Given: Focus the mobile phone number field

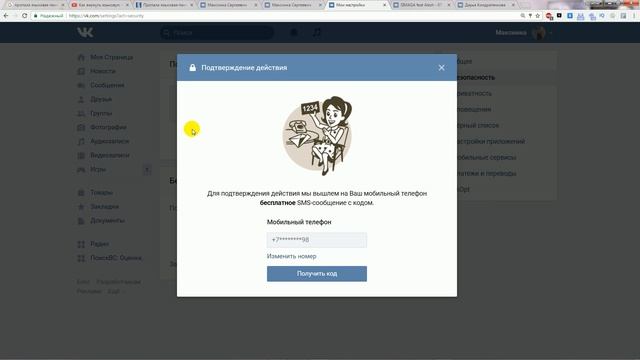Looking at the screenshot, I should [x=317, y=240].
